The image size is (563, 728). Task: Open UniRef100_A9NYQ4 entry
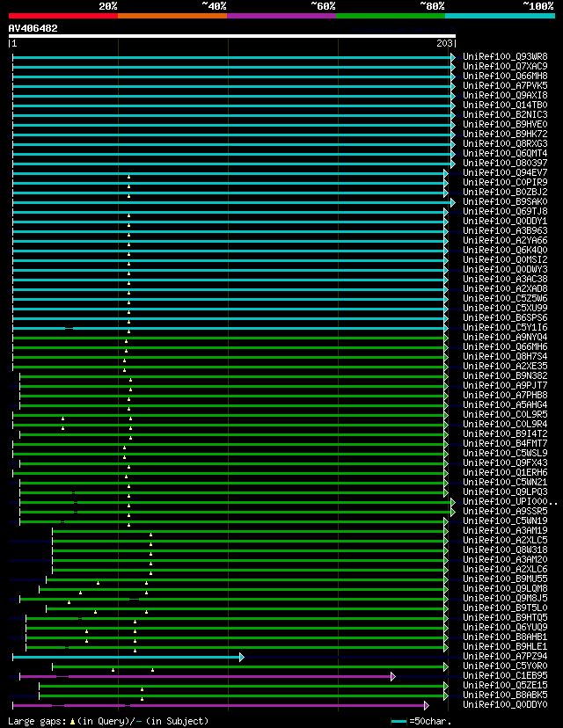click(x=505, y=337)
